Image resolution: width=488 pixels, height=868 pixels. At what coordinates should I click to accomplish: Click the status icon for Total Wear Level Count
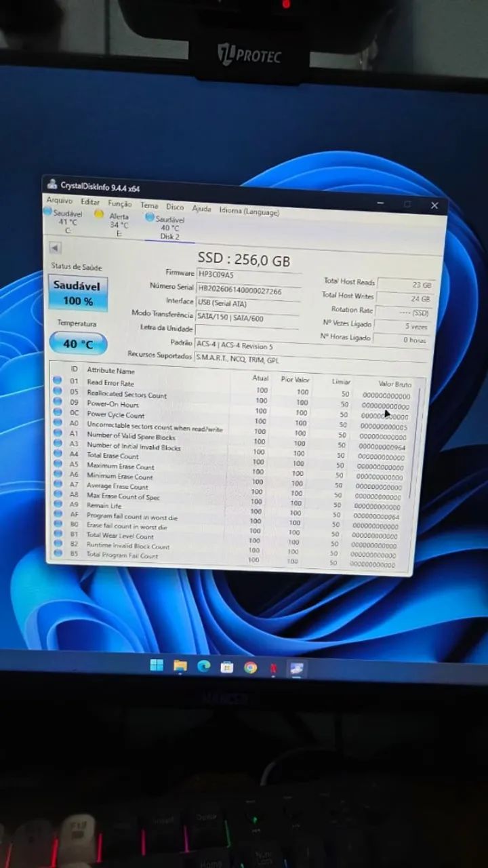tap(58, 534)
